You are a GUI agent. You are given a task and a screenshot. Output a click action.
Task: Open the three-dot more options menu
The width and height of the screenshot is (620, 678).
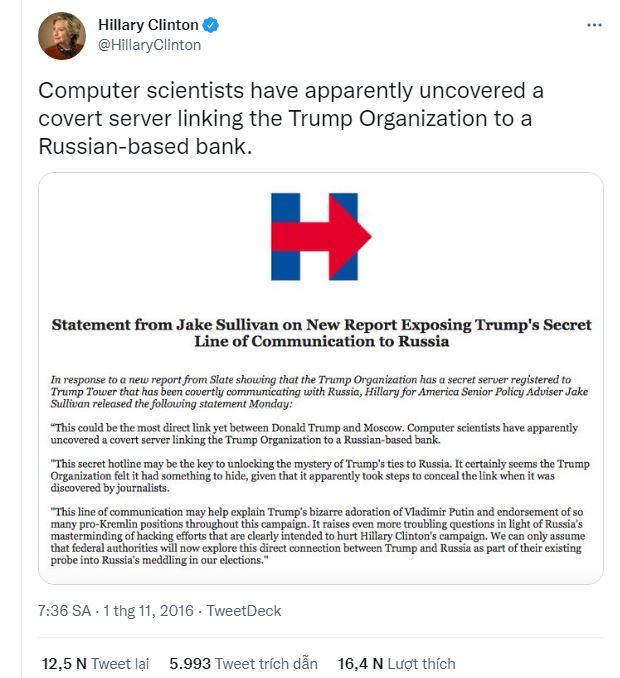point(594,25)
